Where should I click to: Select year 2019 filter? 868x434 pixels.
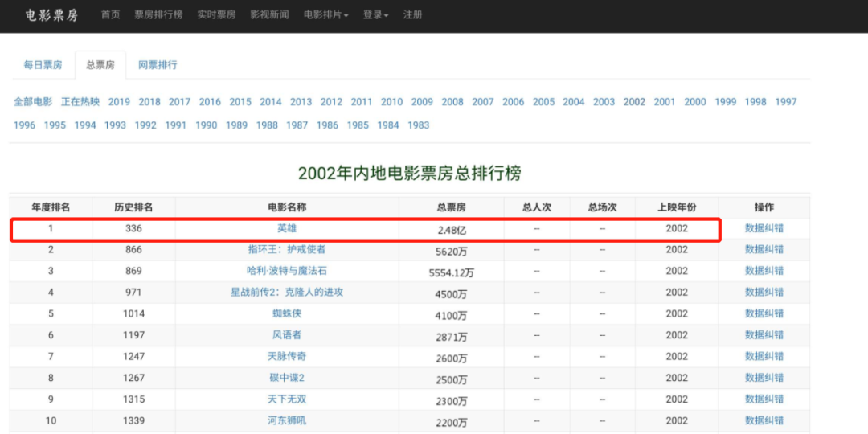[x=119, y=102]
